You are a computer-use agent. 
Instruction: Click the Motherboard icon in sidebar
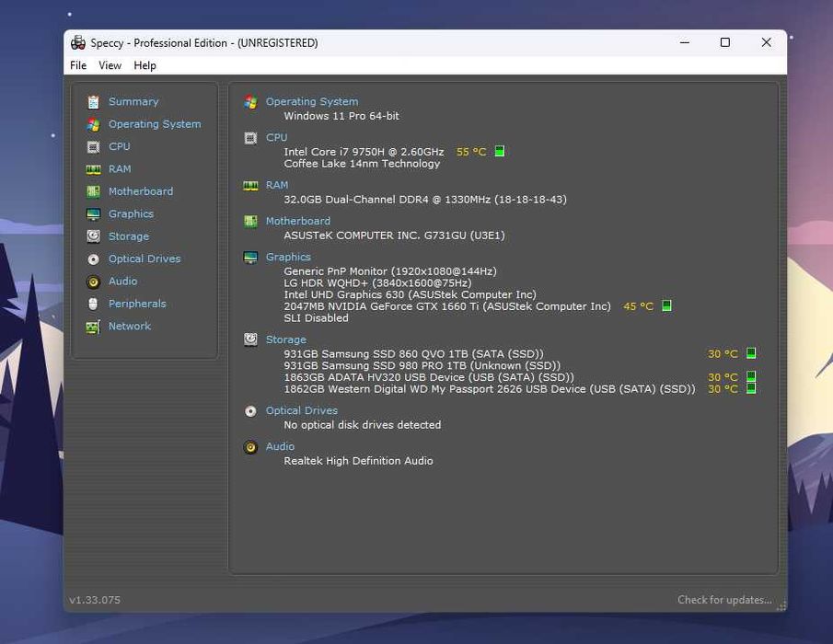(94, 191)
